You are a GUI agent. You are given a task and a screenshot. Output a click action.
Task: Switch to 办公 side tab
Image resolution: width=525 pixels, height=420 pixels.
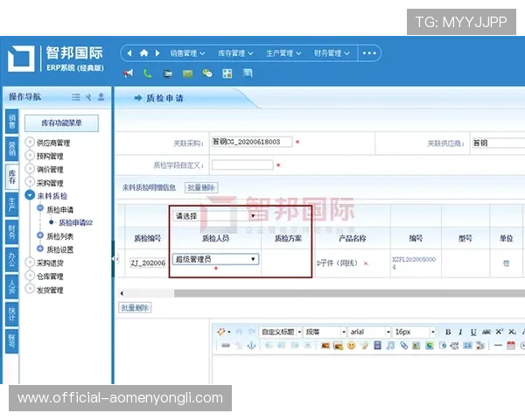coord(11,259)
